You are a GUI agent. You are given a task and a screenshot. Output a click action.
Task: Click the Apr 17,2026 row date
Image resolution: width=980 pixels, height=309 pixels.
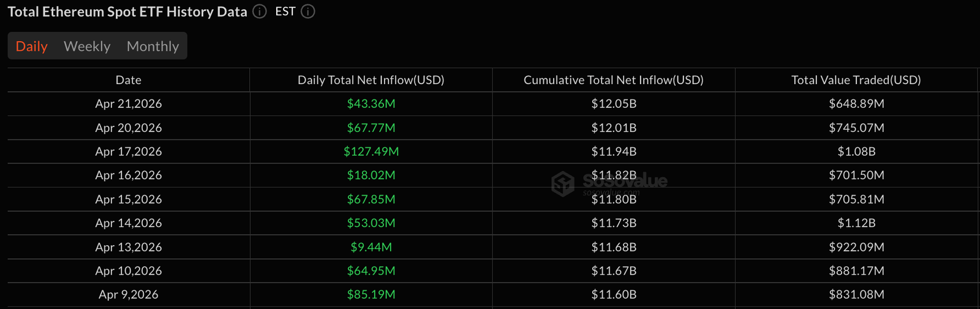click(x=129, y=151)
